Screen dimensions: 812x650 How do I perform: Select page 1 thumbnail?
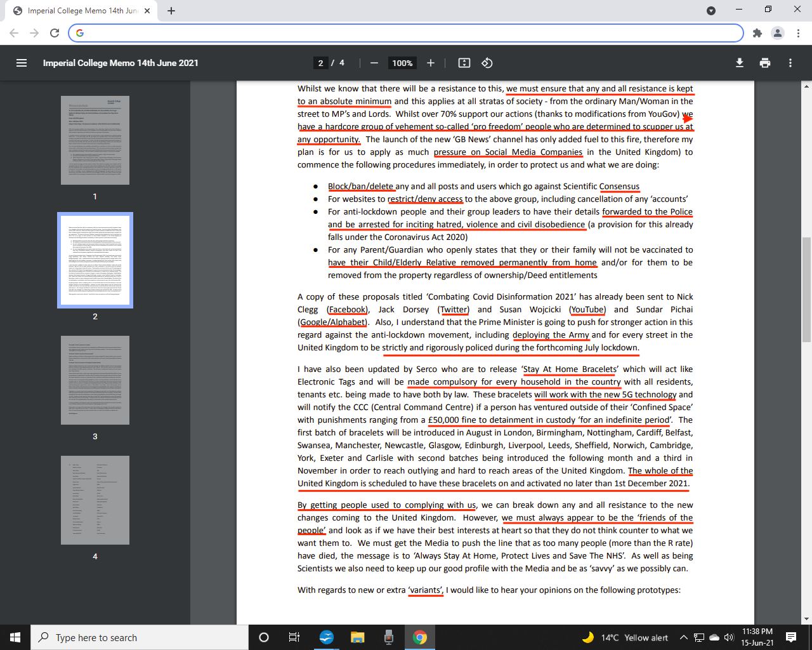tap(95, 140)
